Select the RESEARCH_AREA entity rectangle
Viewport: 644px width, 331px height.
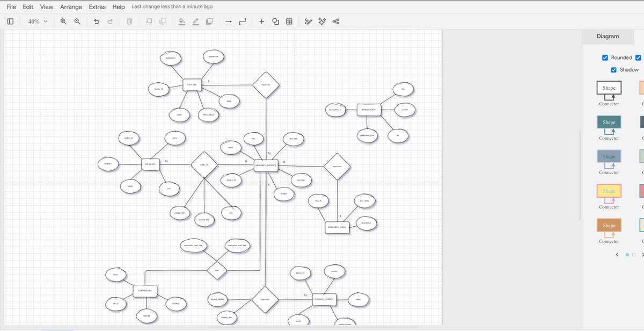(337, 227)
